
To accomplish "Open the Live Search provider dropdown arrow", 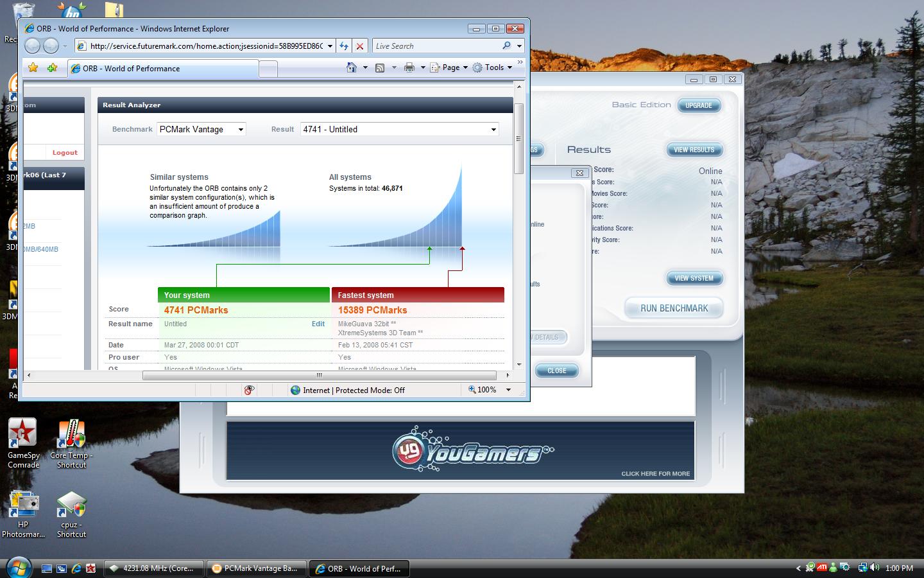I will coord(519,46).
